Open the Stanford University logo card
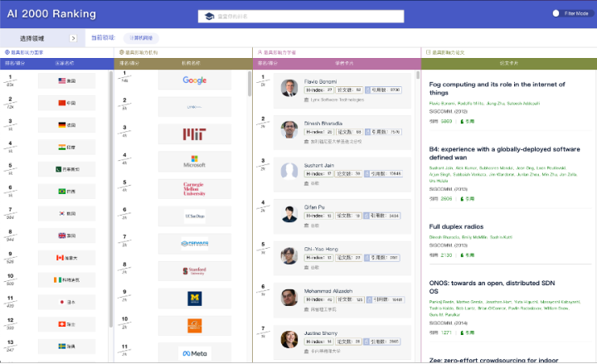 coord(195,270)
